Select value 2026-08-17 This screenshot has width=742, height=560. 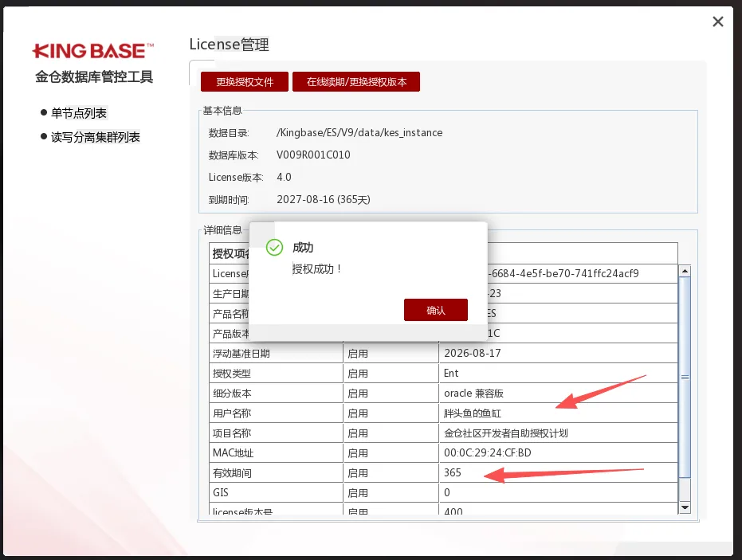(473, 354)
